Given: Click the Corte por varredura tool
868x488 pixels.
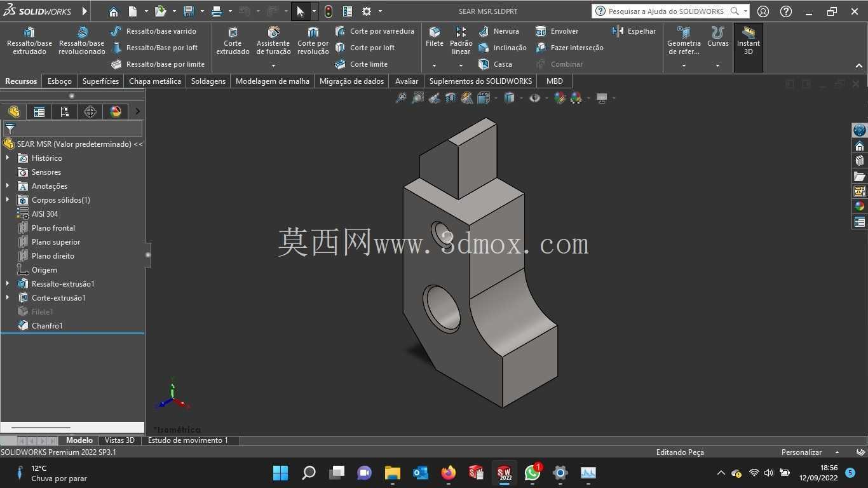Looking at the screenshot, I should pyautogui.click(x=374, y=31).
